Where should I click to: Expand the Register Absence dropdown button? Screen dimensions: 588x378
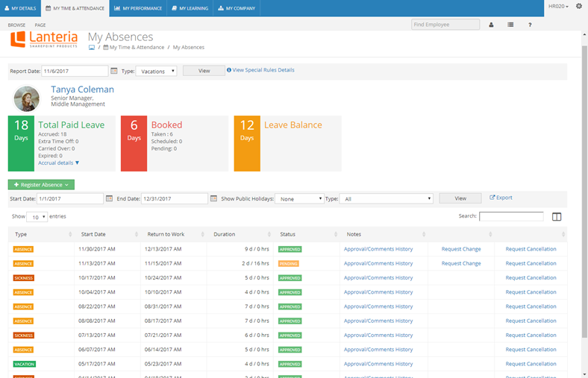(41, 185)
